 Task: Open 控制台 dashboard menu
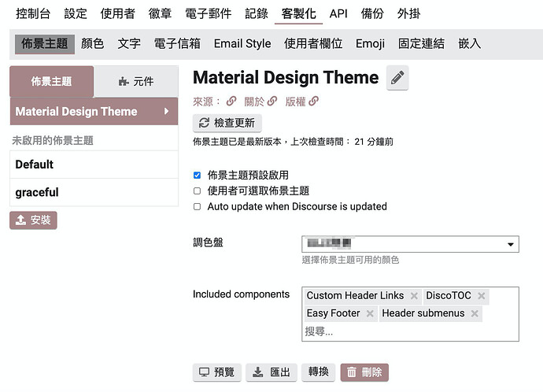pos(33,14)
